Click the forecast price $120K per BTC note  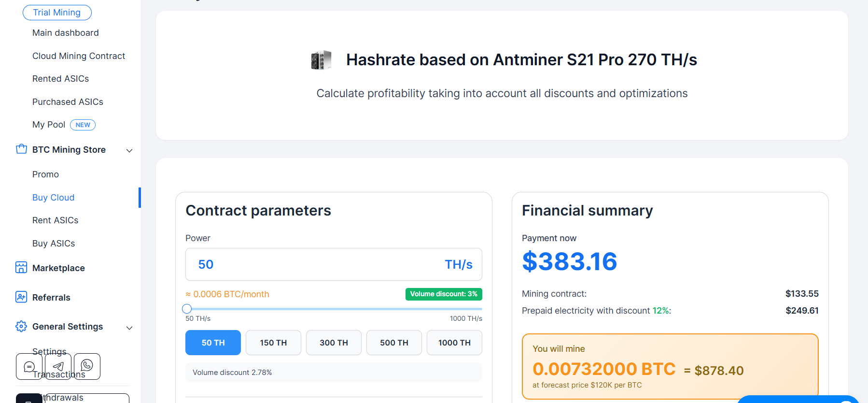(x=587, y=385)
